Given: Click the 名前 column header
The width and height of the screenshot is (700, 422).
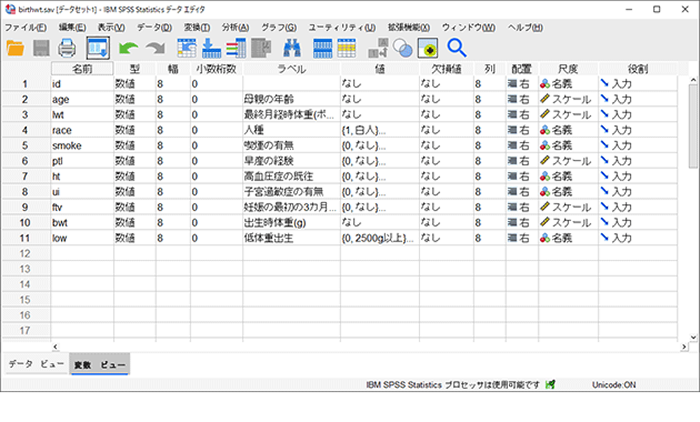Looking at the screenshot, I should (x=82, y=69).
